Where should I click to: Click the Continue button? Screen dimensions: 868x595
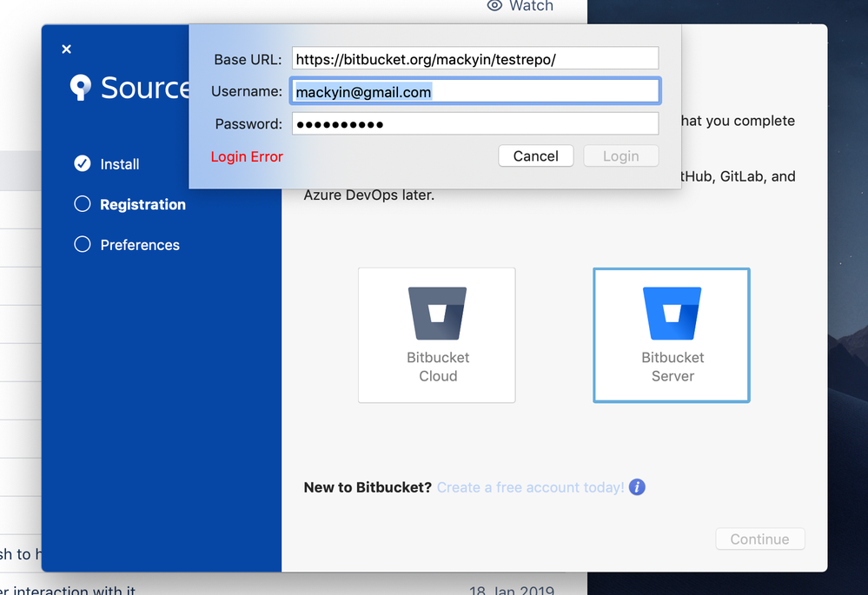coord(760,539)
